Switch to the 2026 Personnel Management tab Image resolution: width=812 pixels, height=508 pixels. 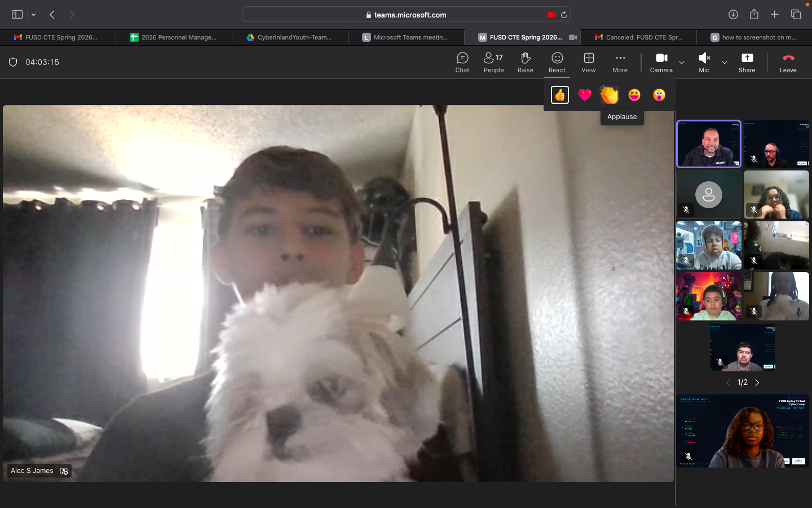coord(175,37)
